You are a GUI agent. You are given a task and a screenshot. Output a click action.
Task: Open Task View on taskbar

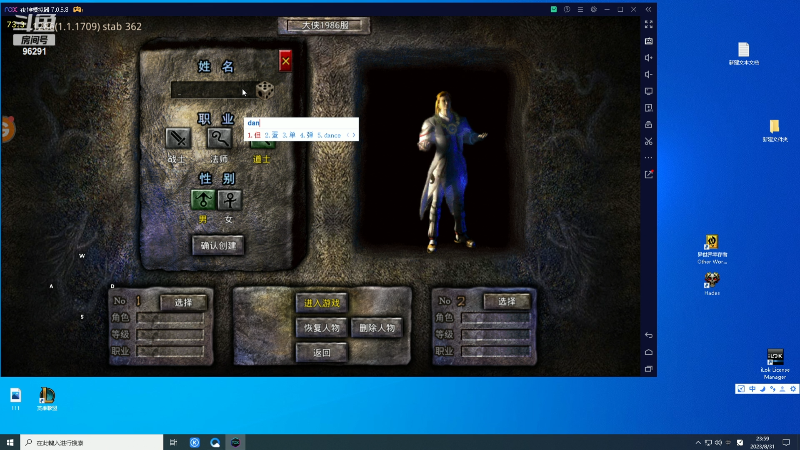[x=173, y=442]
